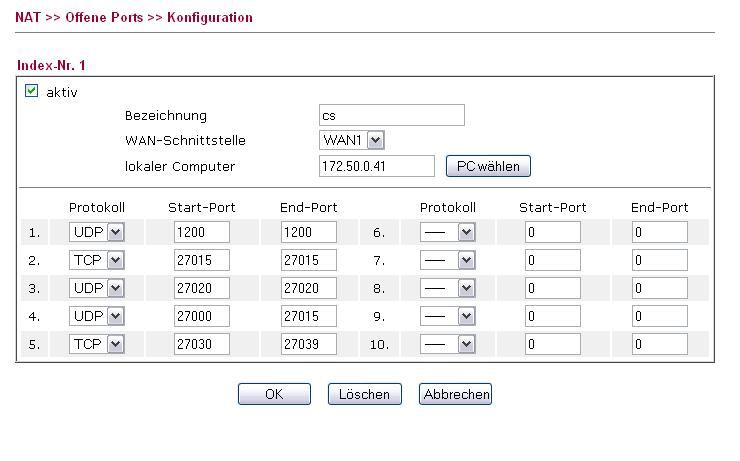Click row 6 End-Port field
This screenshot has height=461, width=740.
coord(660,232)
